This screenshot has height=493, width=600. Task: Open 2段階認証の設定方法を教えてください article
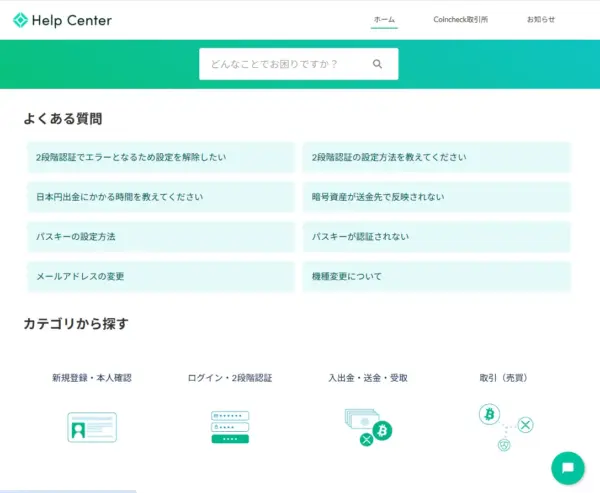[436, 157]
